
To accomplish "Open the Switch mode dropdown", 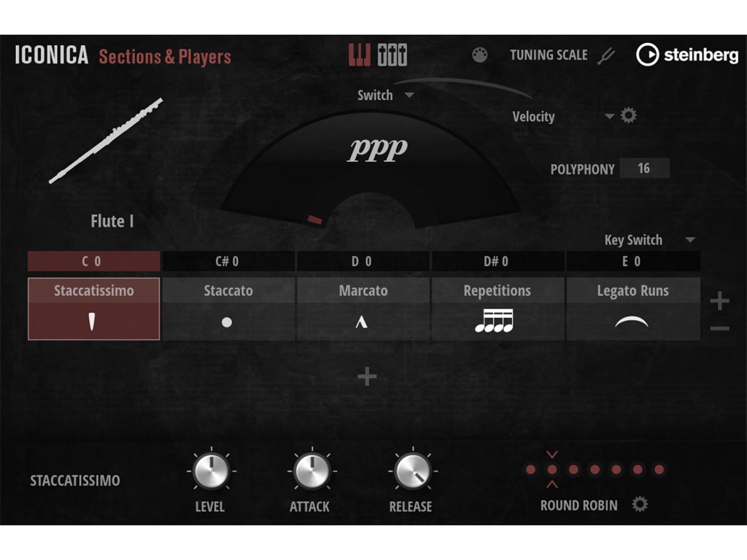I will 385,95.
